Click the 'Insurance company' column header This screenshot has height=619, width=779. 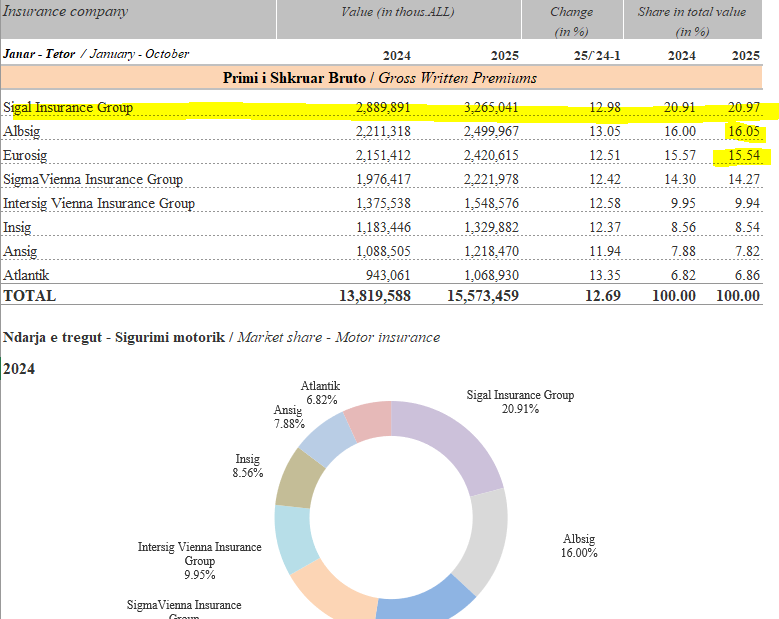tap(65, 11)
